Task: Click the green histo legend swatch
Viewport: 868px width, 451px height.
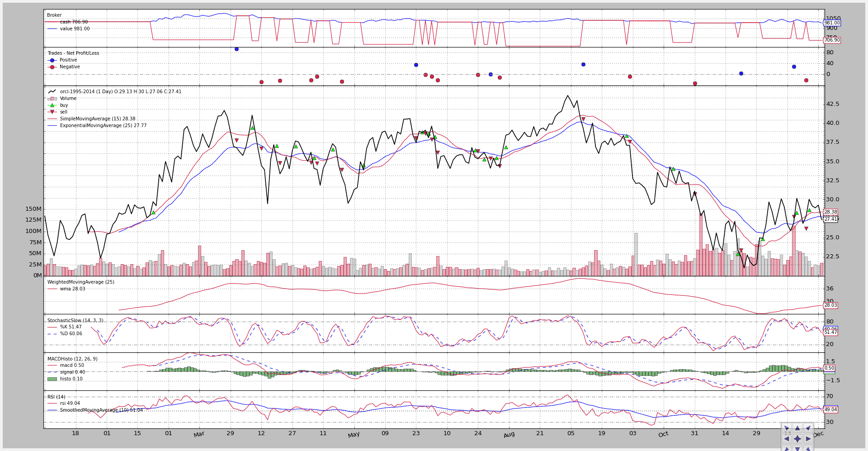Action: (x=52, y=379)
